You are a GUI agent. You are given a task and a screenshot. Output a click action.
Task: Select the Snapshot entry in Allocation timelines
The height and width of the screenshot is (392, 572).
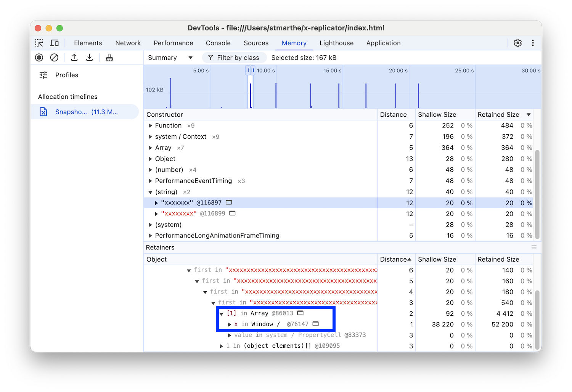[85, 111]
